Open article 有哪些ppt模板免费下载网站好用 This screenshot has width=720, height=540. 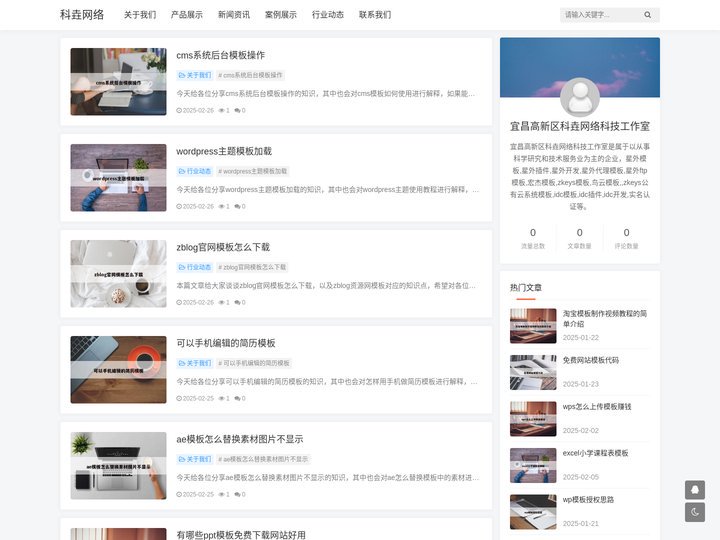[241, 535]
